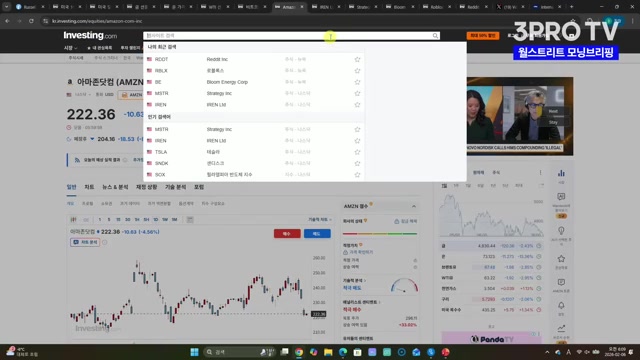Viewport: 640px width, 360px height.
Task: Select candlestick chart type icon
Action: point(73,220)
